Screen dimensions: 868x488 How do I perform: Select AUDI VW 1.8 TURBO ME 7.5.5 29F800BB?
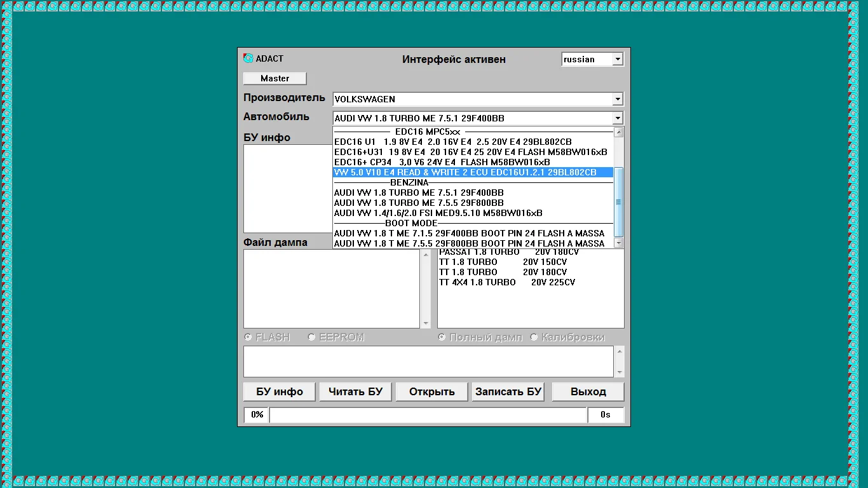coord(473,203)
